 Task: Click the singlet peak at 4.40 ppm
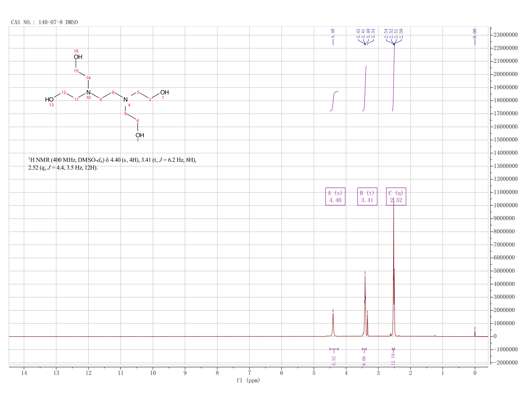(x=333, y=324)
